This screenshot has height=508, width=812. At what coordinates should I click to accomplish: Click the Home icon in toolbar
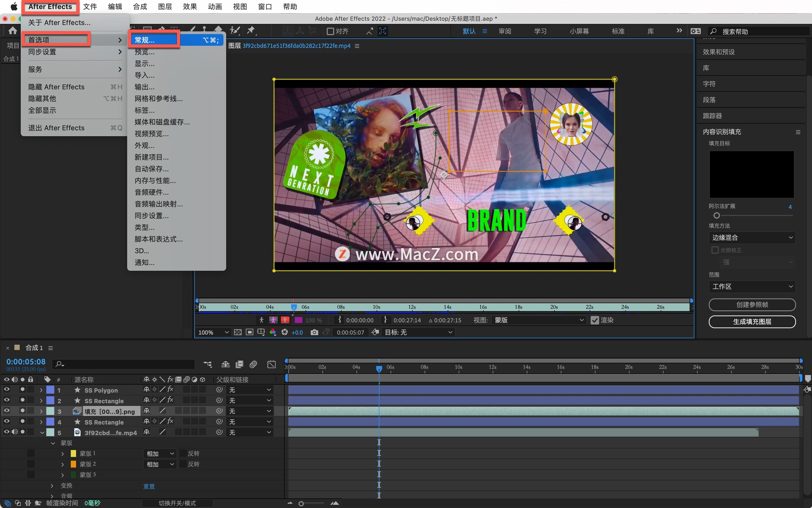[x=13, y=30]
